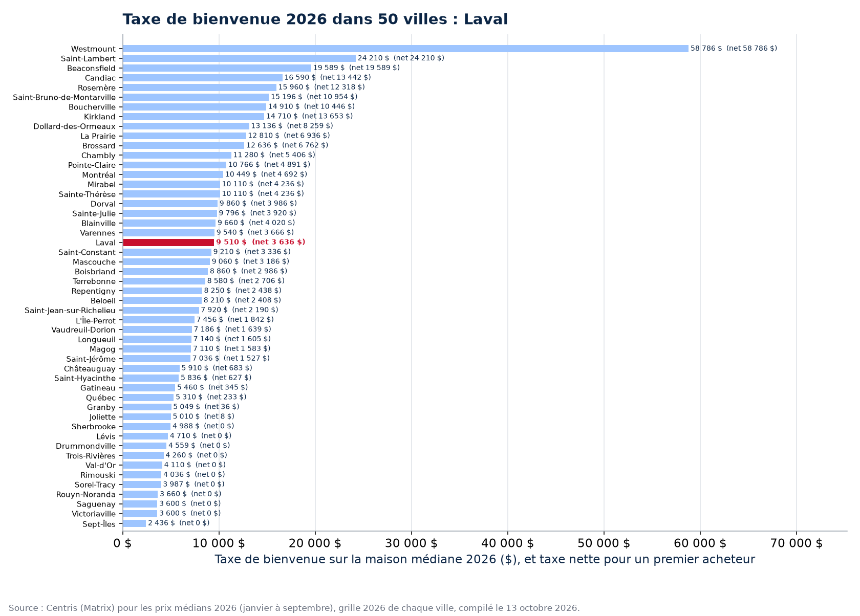Click the '70 000 $' x-axis tick label
Screen dimensions: 860x616
point(796,544)
